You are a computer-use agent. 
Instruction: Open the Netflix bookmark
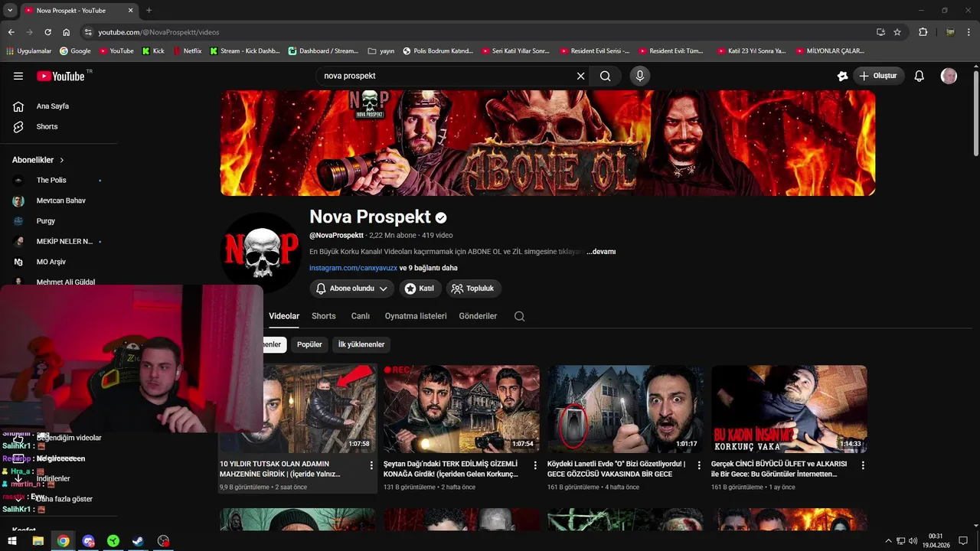(187, 51)
